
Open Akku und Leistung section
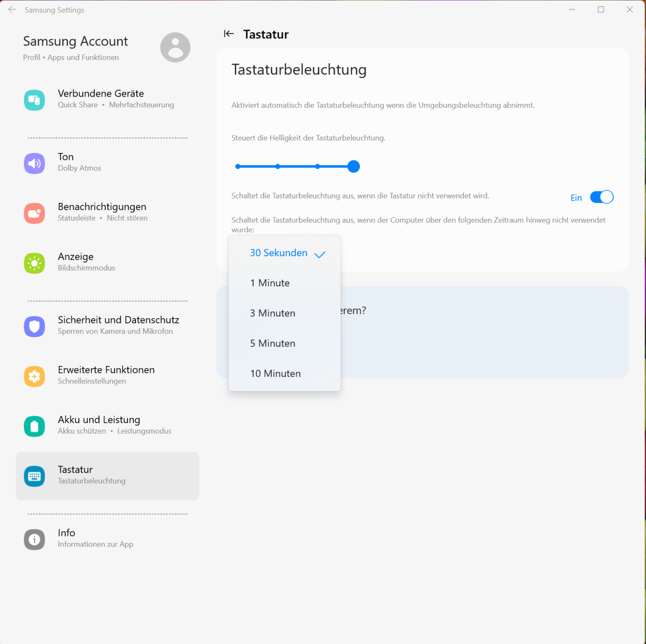pyautogui.click(x=107, y=426)
